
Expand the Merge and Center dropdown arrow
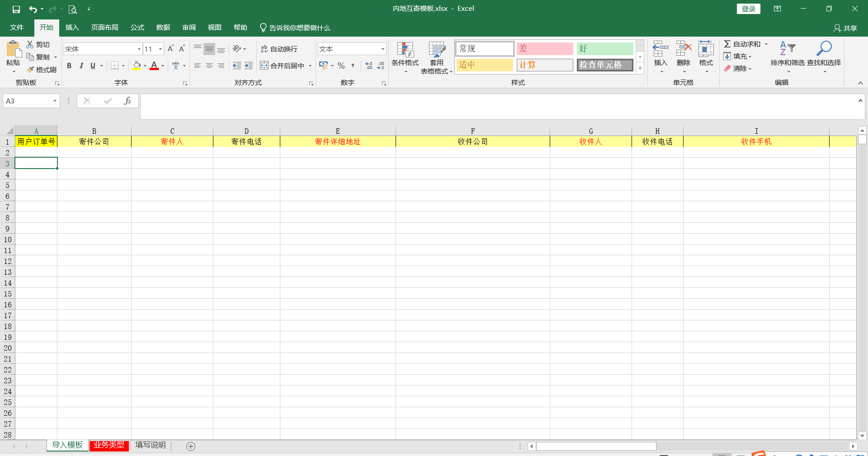point(310,66)
